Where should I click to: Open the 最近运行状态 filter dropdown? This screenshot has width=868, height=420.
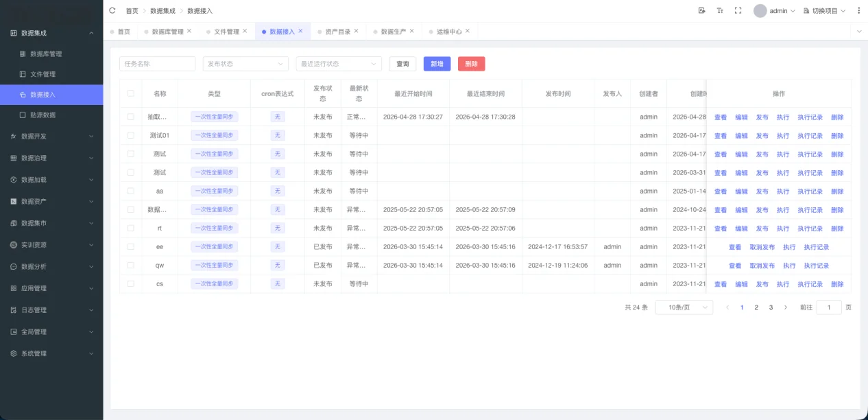click(339, 64)
